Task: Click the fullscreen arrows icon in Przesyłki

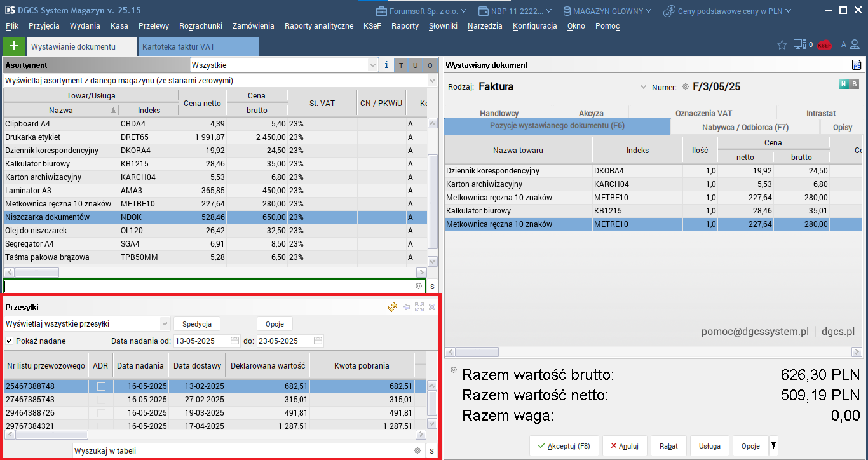Action: [x=419, y=307]
